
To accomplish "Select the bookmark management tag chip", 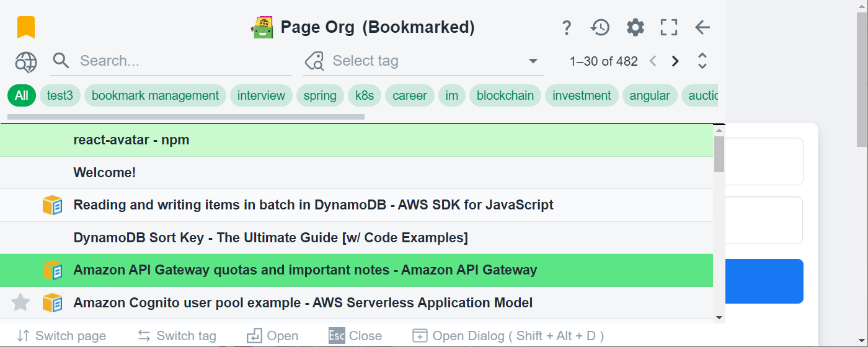I will (155, 95).
